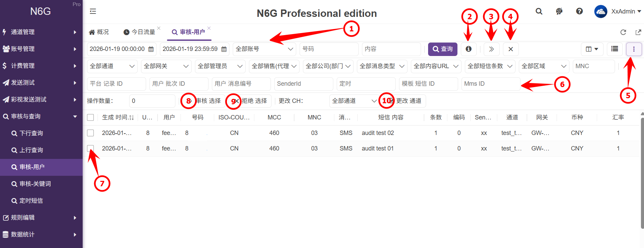The height and width of the screenshot is (248, 644).
Task: Open the 全部销售(代理) dropdown
Action: 274,66
